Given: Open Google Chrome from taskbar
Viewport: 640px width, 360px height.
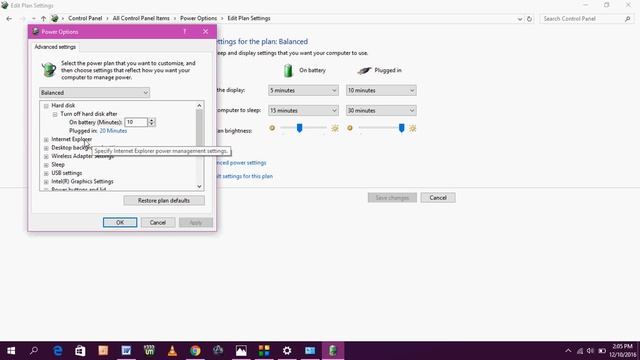Looking at the screenshot, I should pos(195,351).
